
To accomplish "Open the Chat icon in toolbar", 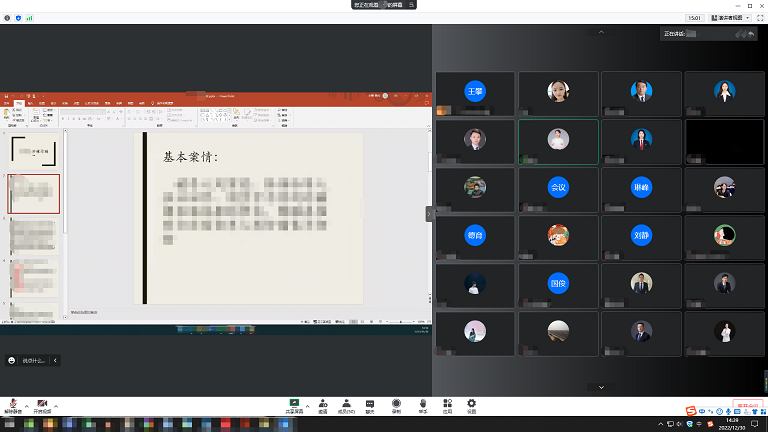I will point(370,405).
